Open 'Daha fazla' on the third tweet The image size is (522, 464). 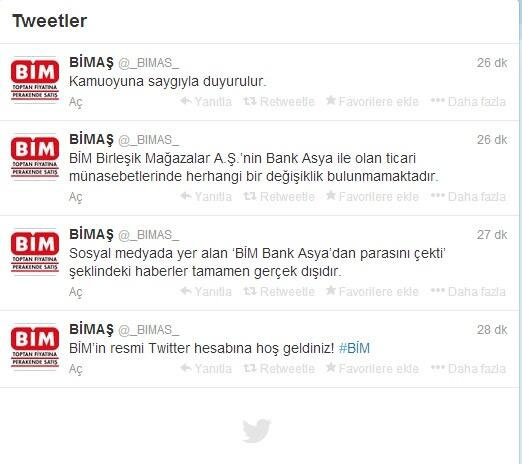[468, 291]
